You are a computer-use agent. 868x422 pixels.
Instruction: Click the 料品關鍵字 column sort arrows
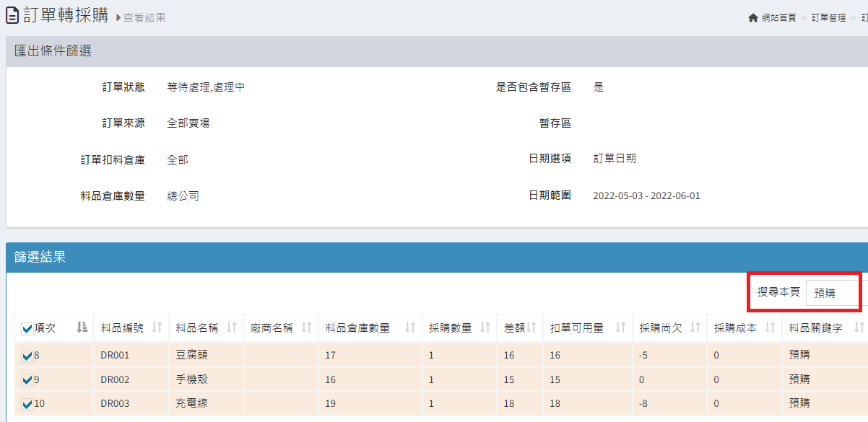[859, 328]
